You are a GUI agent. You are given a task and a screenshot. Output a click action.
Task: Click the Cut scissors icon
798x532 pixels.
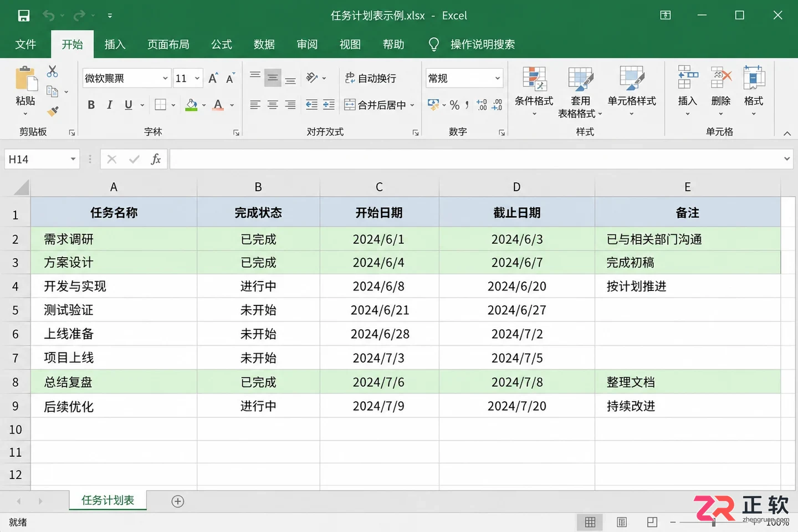coord(52,71)
